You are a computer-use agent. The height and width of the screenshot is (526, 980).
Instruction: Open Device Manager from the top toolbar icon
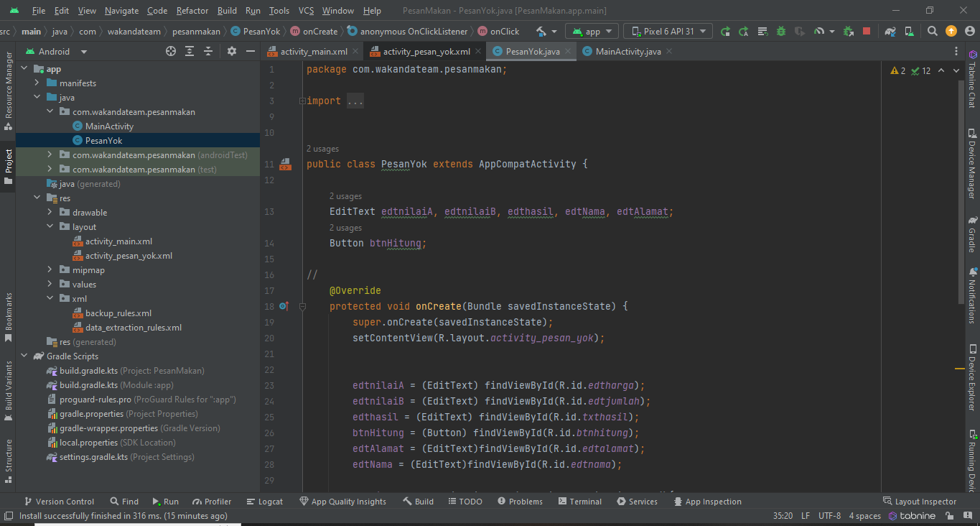[909, 32]
